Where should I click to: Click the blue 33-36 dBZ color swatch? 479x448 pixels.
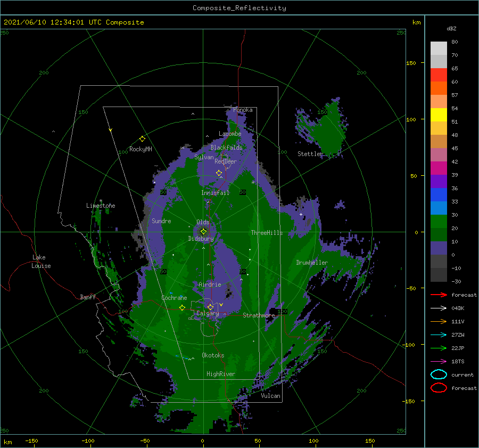(x=439, y=195)
